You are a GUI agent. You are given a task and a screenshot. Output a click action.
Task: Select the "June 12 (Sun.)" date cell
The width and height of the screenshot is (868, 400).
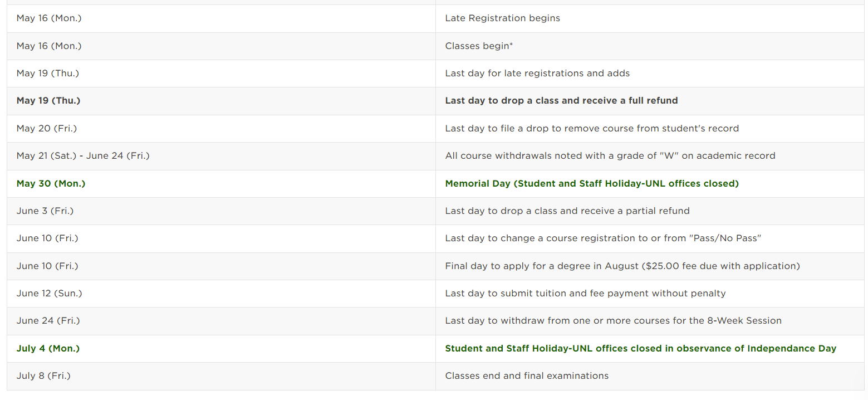point(49,294)
